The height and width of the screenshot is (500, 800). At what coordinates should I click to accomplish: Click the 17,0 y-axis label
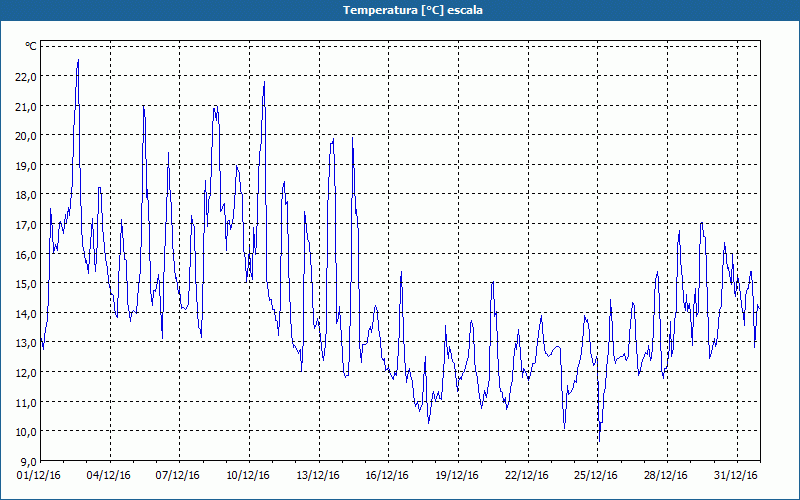click(x=27, y=224)
